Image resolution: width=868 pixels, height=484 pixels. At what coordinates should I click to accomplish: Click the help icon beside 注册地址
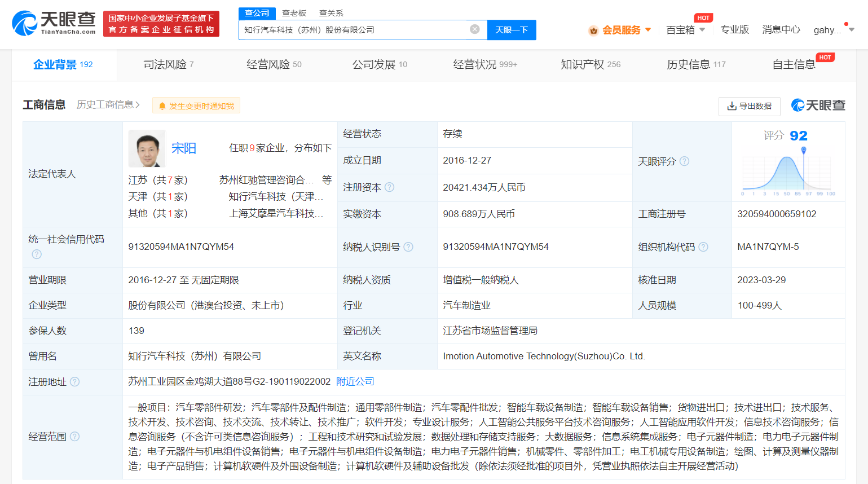[74, 382]
